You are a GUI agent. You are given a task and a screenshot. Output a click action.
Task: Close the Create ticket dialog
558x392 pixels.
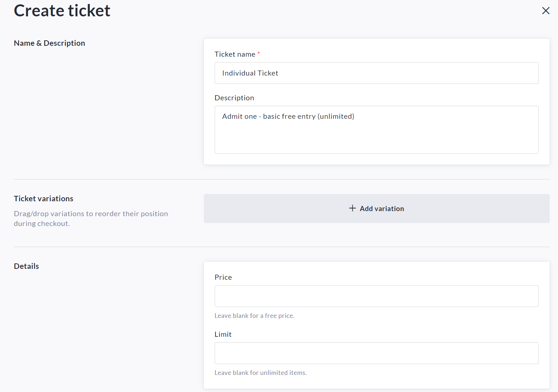pos(546,11)
